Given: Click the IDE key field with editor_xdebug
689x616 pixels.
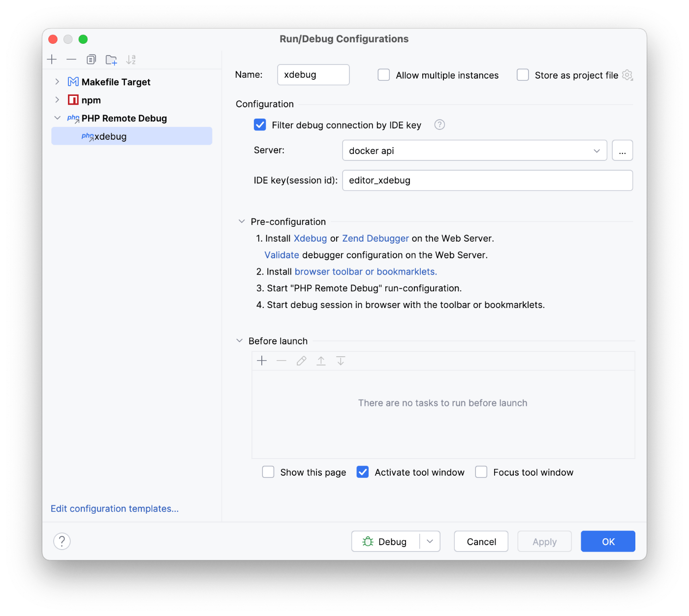Looking at the screenshot, I should pos(488,180).
